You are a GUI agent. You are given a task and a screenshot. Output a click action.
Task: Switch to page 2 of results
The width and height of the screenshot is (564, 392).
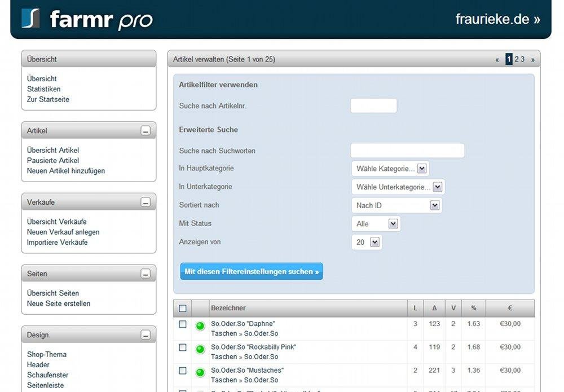[516, 59]
